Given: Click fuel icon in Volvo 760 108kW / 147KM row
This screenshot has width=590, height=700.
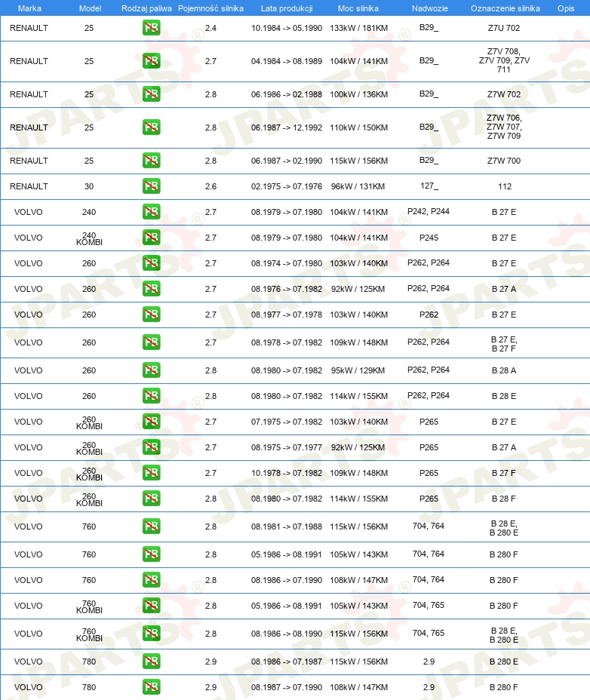Looking at the screenshot, I should 152,580.
